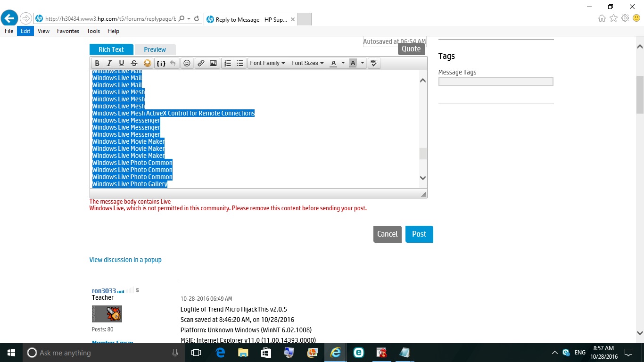This screenshot has width=644, height=362.
Task: Open View discussion in a popup link
Action: (x=125, y=260)
